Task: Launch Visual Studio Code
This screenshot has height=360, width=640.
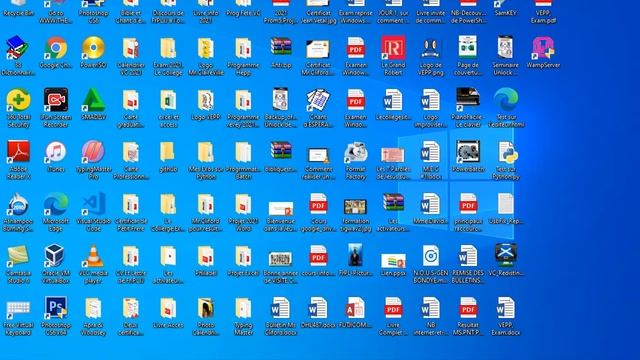Action: (93, 204)
